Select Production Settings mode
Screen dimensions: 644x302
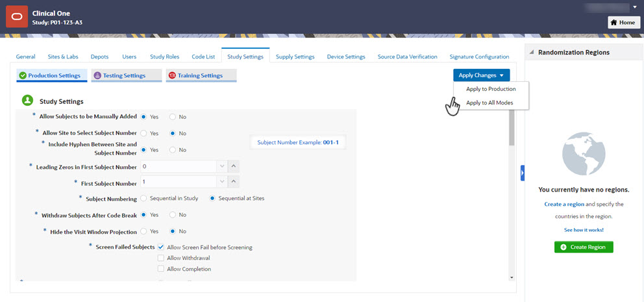[x=52, y=75]
